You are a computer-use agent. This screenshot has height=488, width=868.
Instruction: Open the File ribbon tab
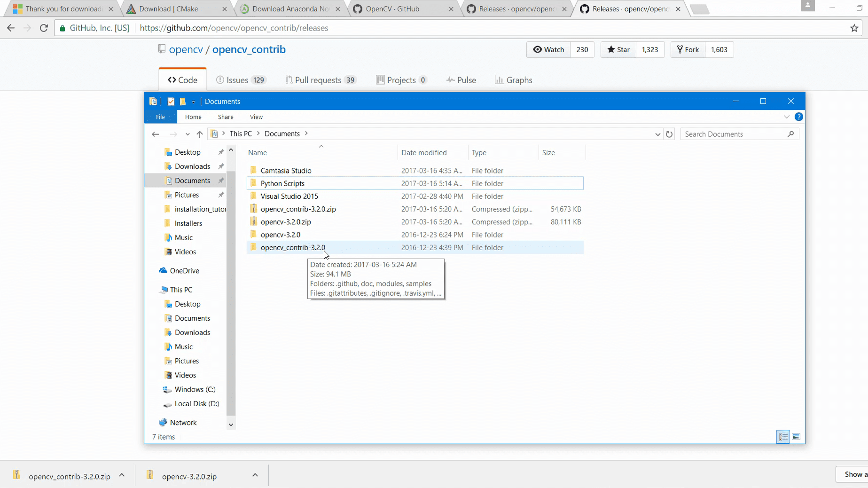coord(161,117)
